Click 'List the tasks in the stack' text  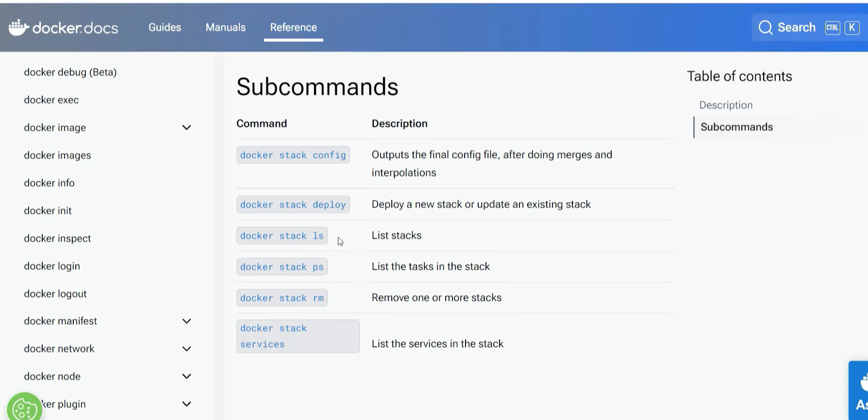tap(431, 267)
